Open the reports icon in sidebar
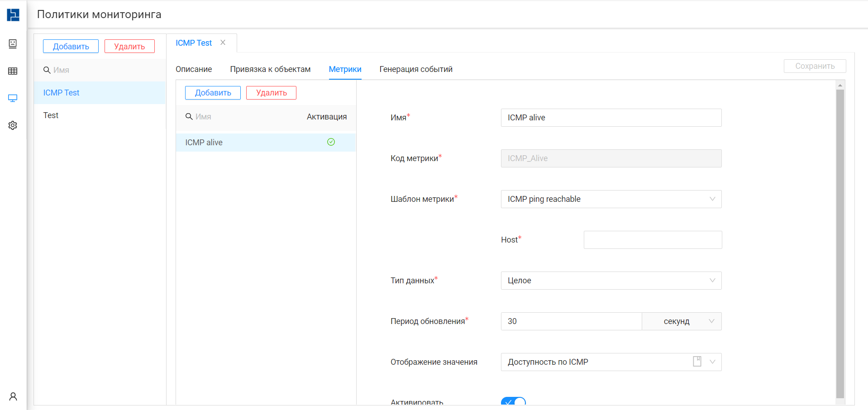The height and width of the screenshot is (410, 868). point(13,43)
